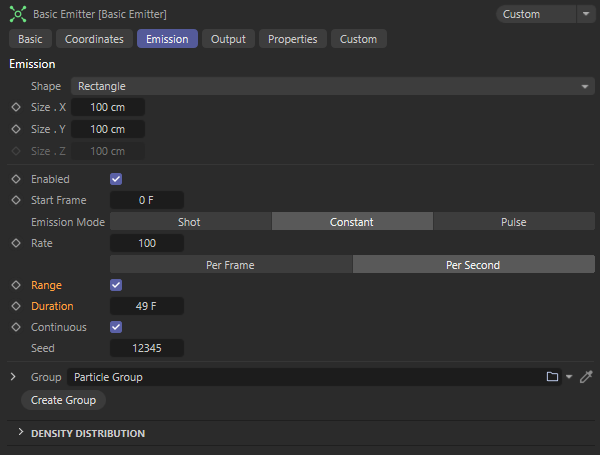The image size is (600, 455).
Task: Toggle the Range checkbox
Action: (116, 285)
